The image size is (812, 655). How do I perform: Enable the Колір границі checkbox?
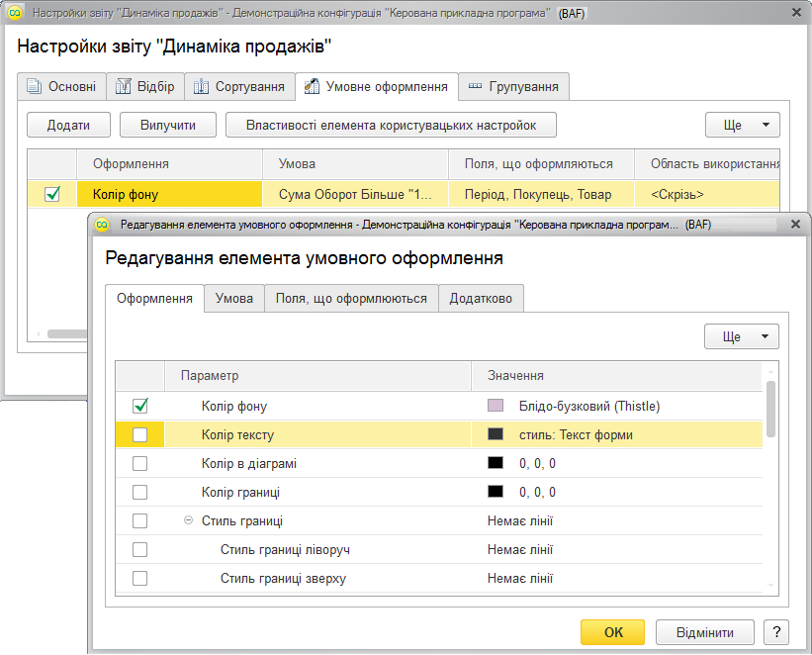point(139,492)
